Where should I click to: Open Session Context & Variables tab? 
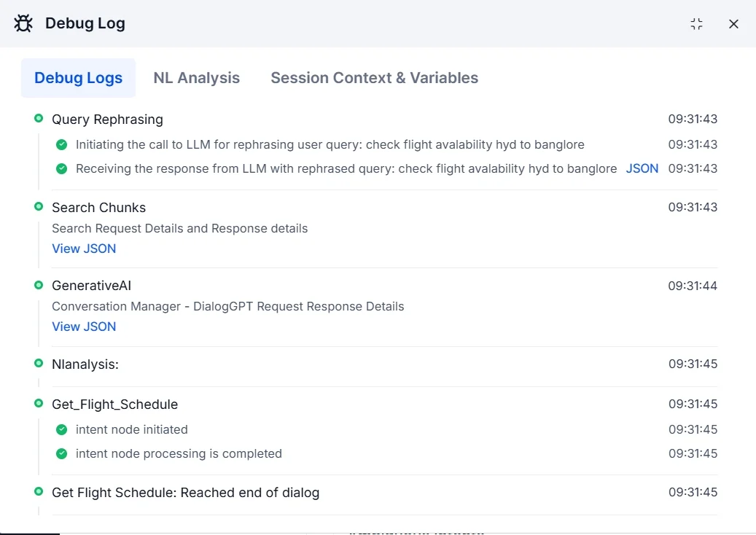pos(374,78)
